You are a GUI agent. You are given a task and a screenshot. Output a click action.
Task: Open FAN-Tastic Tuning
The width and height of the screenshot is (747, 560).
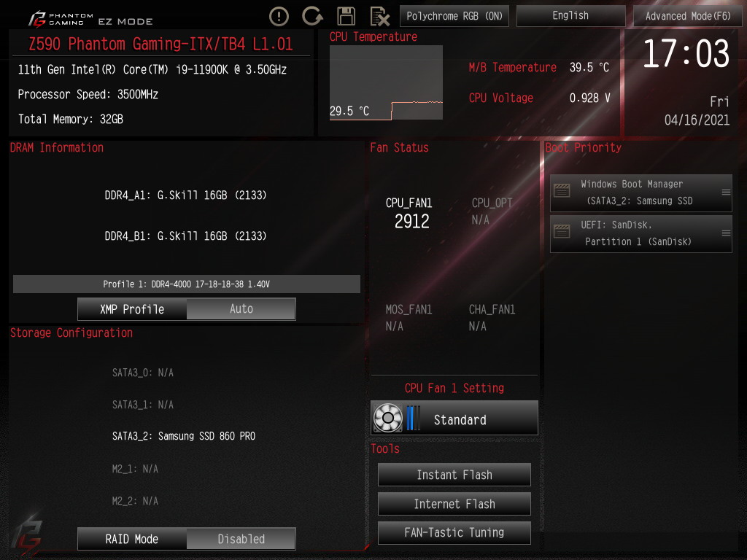click(x=454, y=532)
